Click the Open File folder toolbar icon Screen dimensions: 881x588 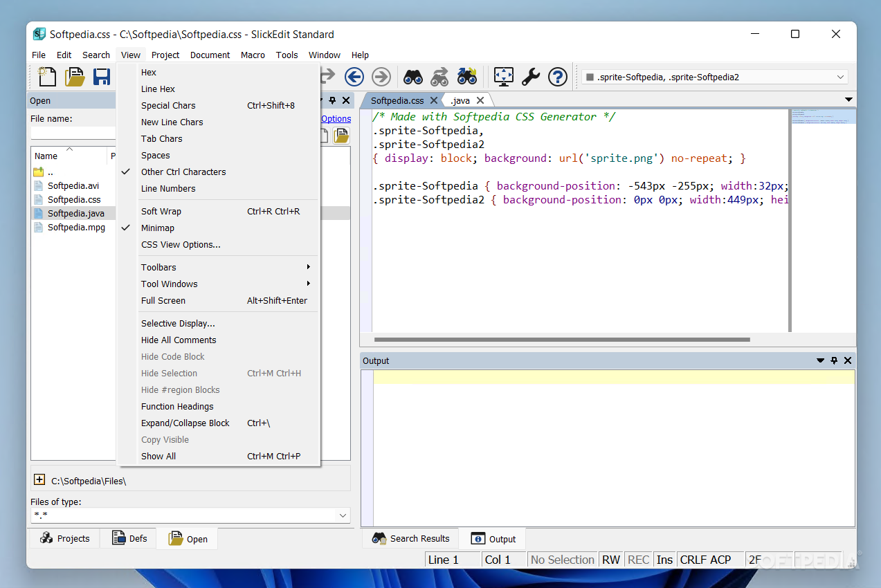click(75, 76)
